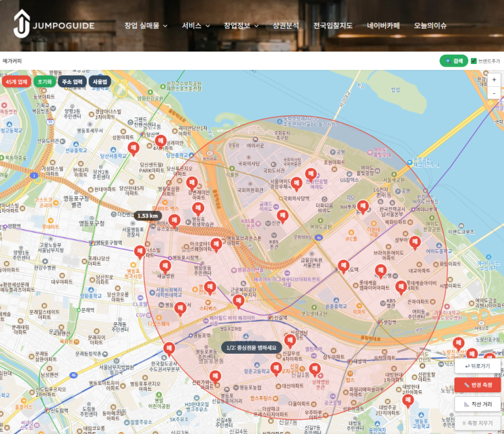Select the 샛강역 station label
The image size is (504, 434).
[x=389, y=322]
